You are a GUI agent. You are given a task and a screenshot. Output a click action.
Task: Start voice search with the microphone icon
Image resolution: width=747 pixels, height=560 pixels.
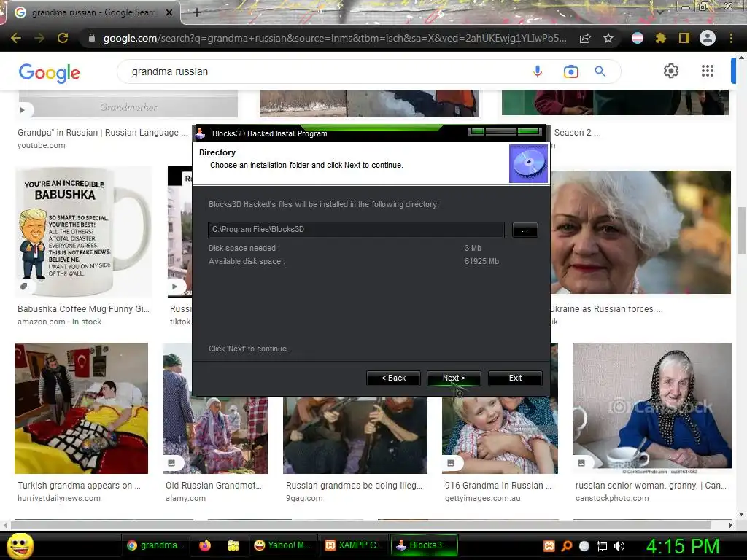(x=538, y=71)
